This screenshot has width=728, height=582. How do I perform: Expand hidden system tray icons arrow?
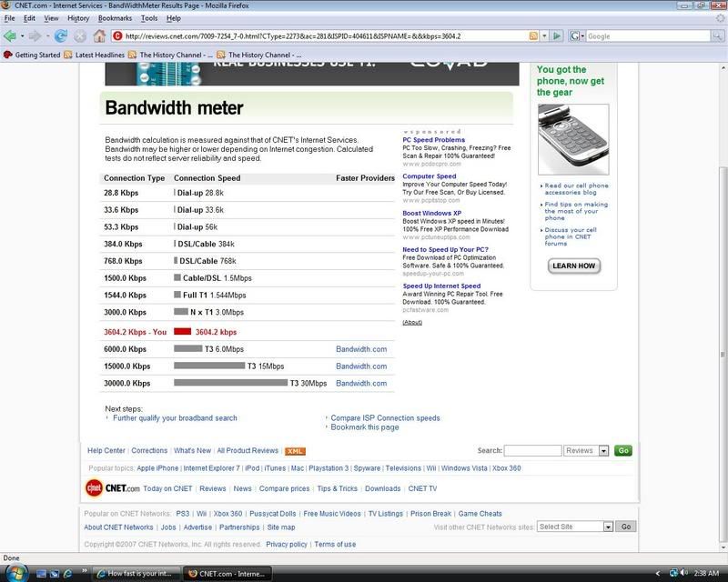(658, 574)
